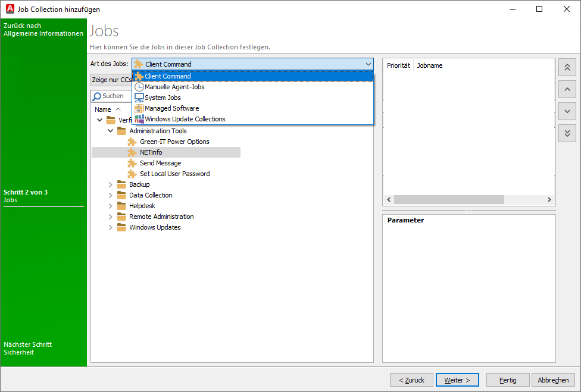Expand the Backup folder
This screenshot has height=392, width=581.
[x=110, y=184]
